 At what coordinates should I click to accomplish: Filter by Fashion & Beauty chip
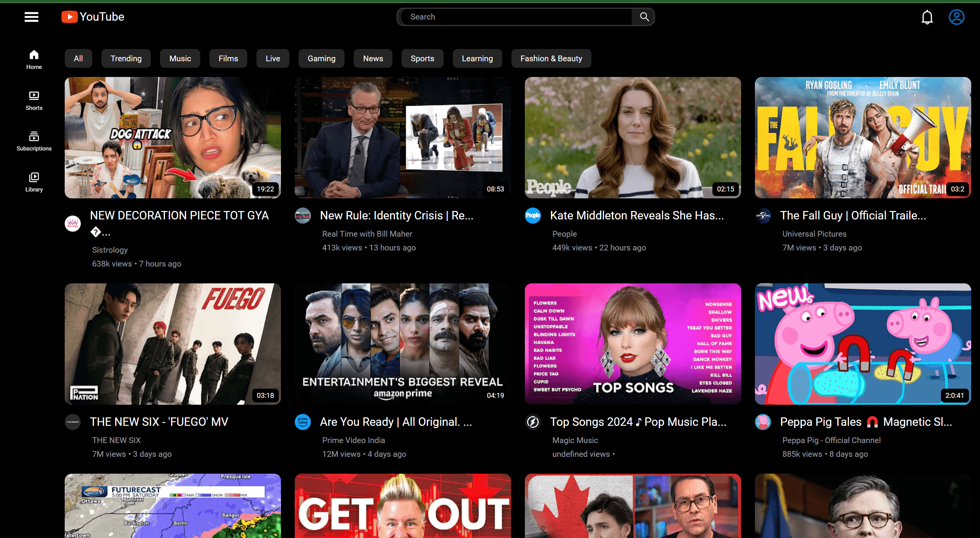[551, 59]
